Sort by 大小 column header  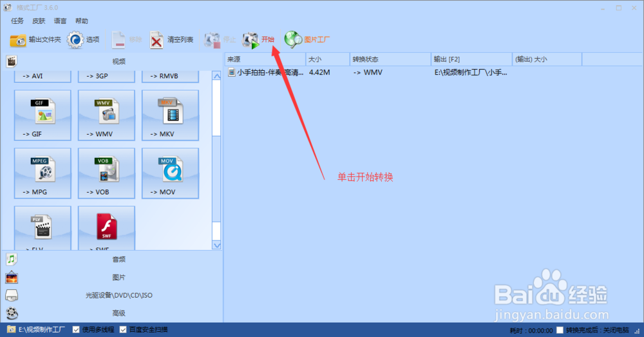click(328, 59)
